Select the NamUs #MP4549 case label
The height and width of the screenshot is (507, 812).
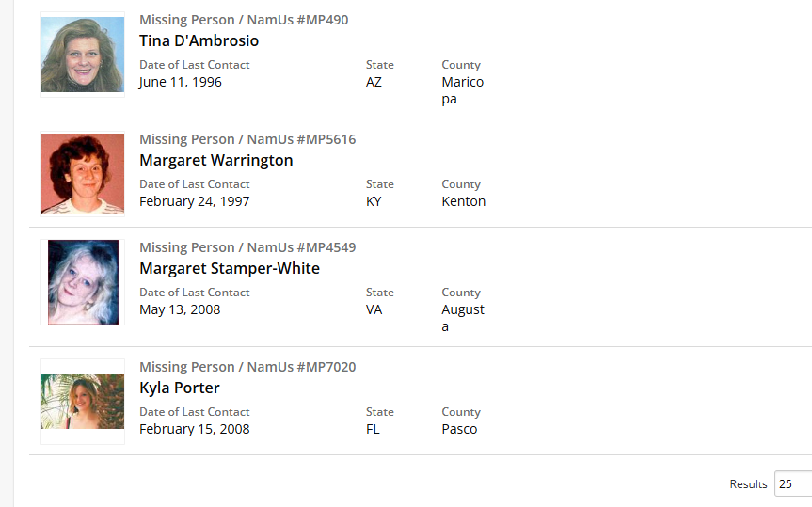click(247, 247)
